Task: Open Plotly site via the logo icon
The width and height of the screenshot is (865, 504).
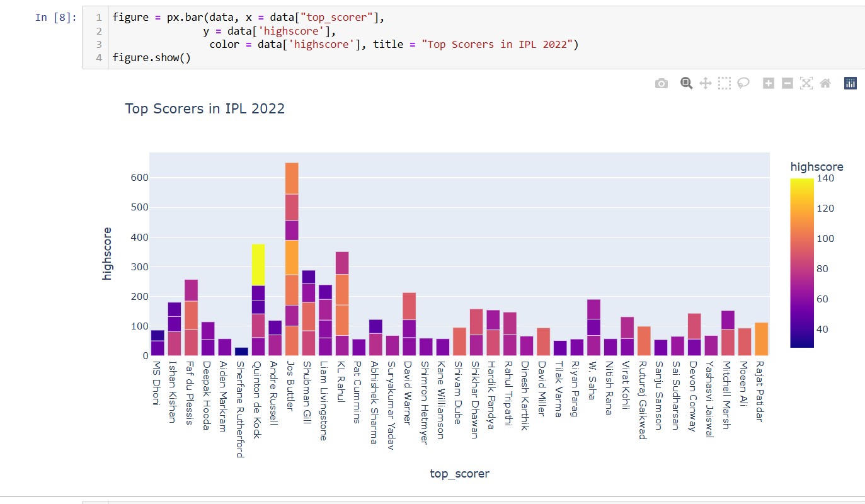Action: (x=850, y=83)
